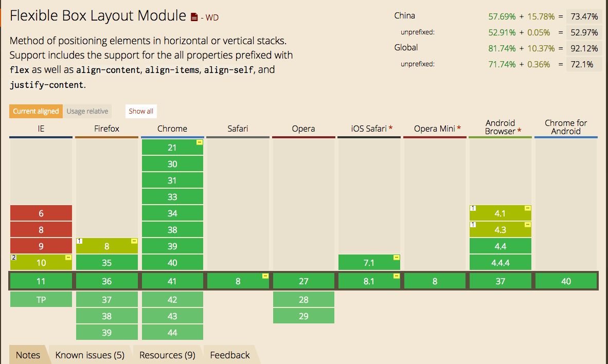Viewport: 608px width, 364px height.
Task: Click the Chrome 33 cell
Action: tap(172, 196)
